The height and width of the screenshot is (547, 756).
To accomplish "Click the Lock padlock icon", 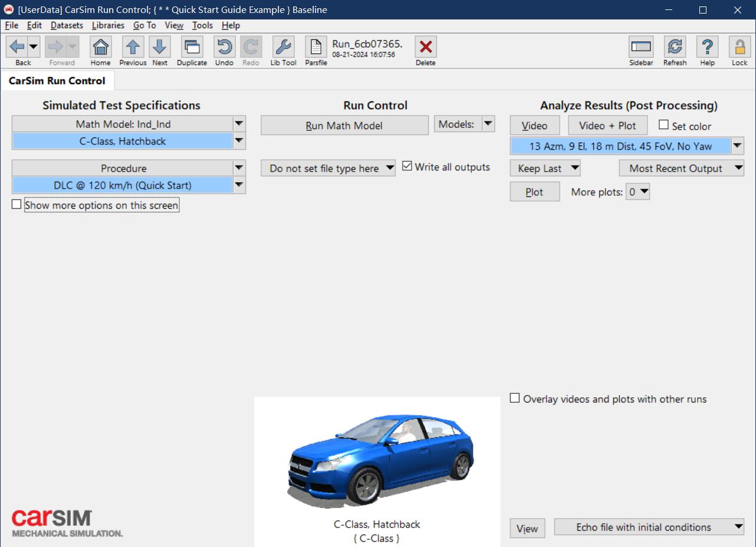I will [739, 47].
